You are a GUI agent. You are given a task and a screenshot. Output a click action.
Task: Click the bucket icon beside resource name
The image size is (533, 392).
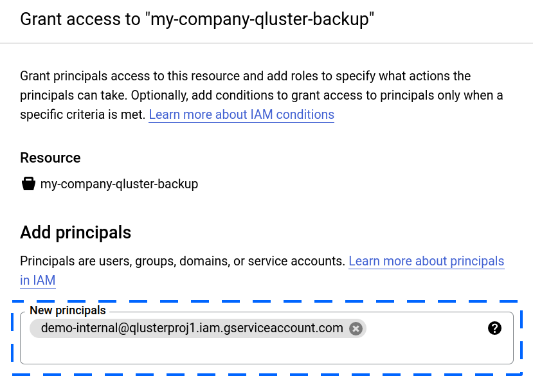(28, 184)
